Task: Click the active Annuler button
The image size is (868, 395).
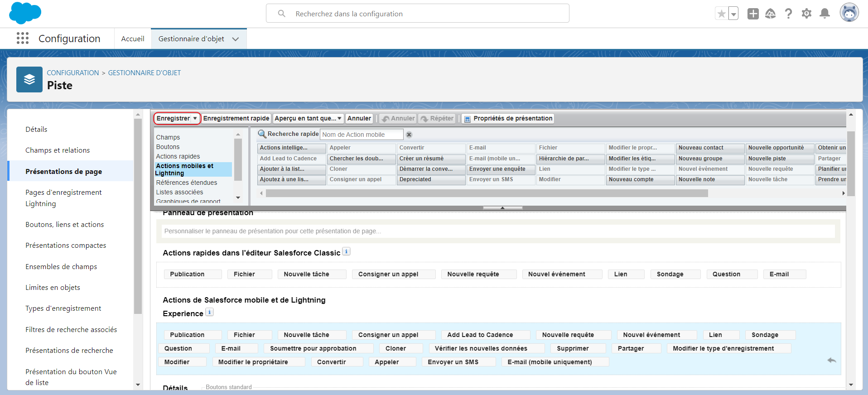Action: coord(359,119)
